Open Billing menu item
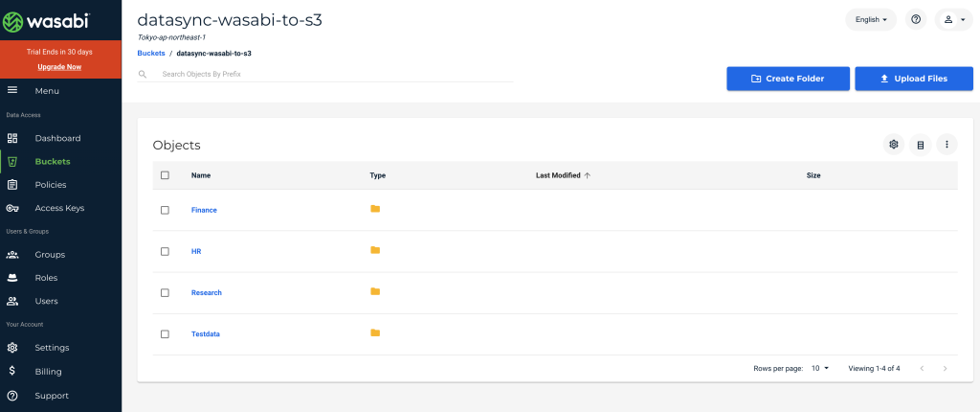The height and width of the screenshot is (412, 980). click(x=48, y=372)
